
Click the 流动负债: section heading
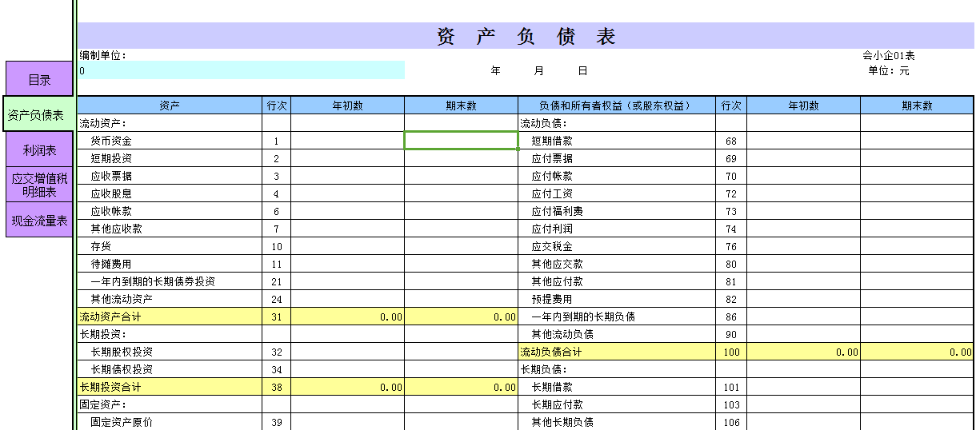(x=544, y=123)
